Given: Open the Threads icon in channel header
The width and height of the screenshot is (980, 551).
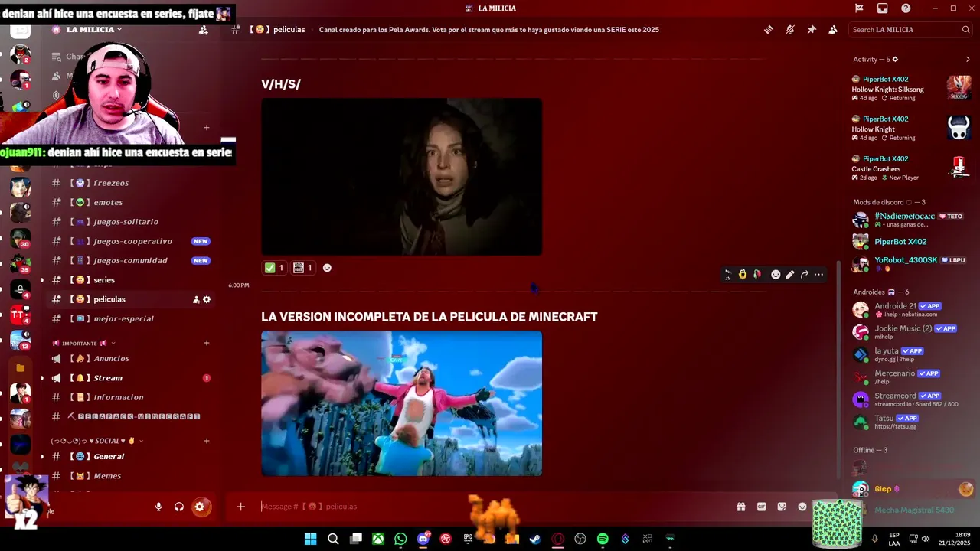Looking at the screenshot, I should (x=768, y=30).
